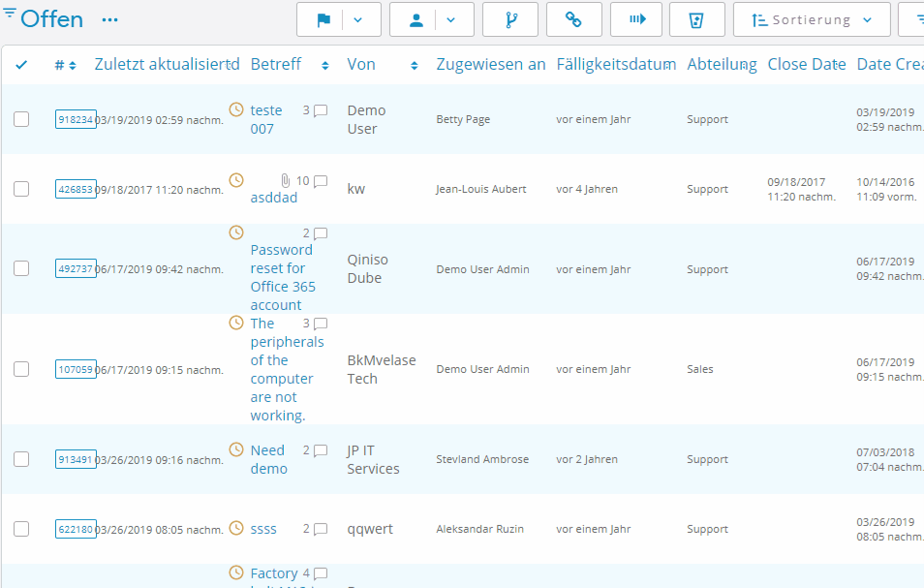Sort by the Von column header
Viewport: 924px width, 588px height.
click(361, 65)
